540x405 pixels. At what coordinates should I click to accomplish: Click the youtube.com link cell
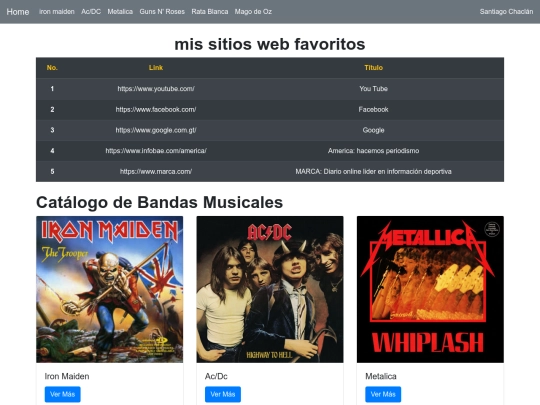pyautogui.click(x=156, y=89)
